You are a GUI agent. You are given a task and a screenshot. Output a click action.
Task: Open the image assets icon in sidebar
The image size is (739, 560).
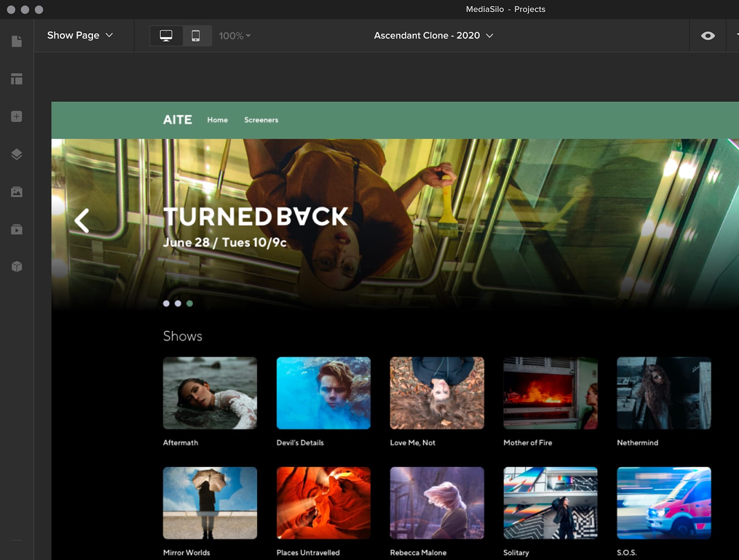click(x=17, y=192)
